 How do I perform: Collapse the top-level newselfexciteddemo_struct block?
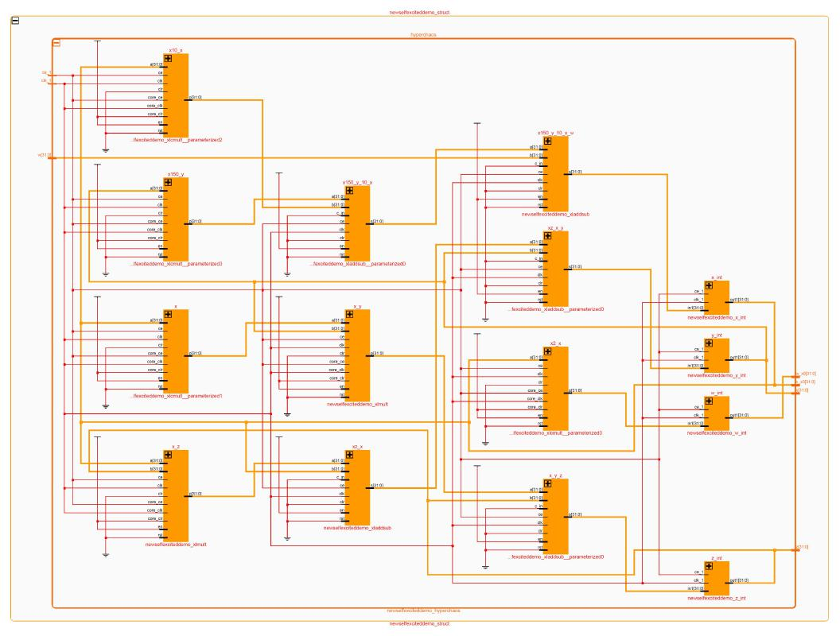pos(15,20)
